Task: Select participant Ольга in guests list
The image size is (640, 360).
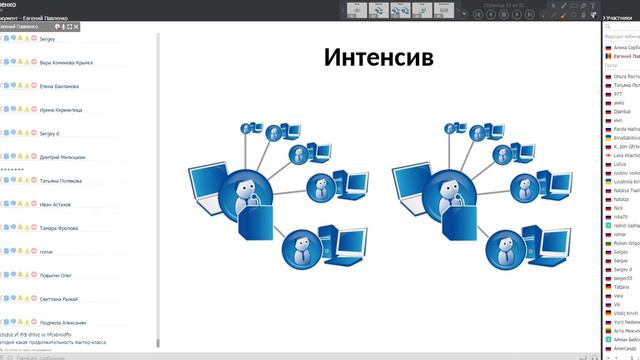Action: (x=622, y=77)
